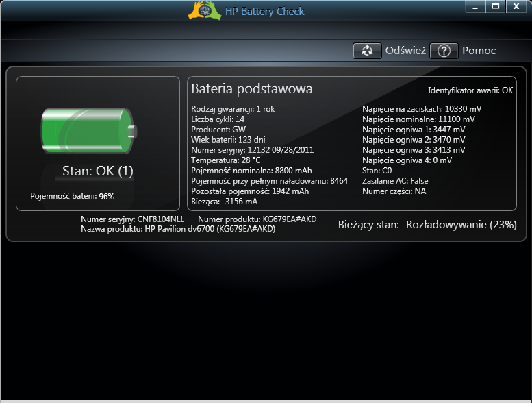Click Identyfikator awarii: OK text
The height and width of the screenshot is (403, 532).
point(470,90)
